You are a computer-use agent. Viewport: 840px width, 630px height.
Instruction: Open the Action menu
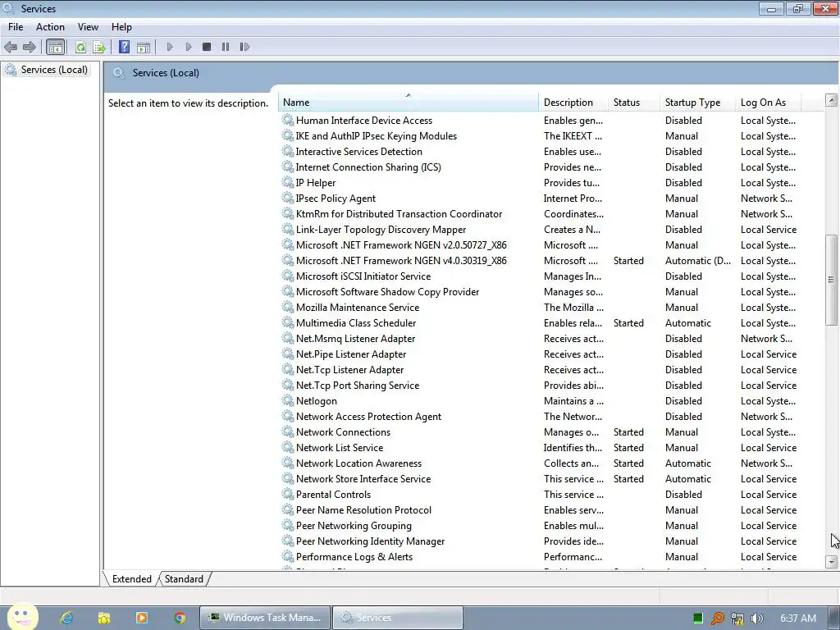tap(50, 27)
